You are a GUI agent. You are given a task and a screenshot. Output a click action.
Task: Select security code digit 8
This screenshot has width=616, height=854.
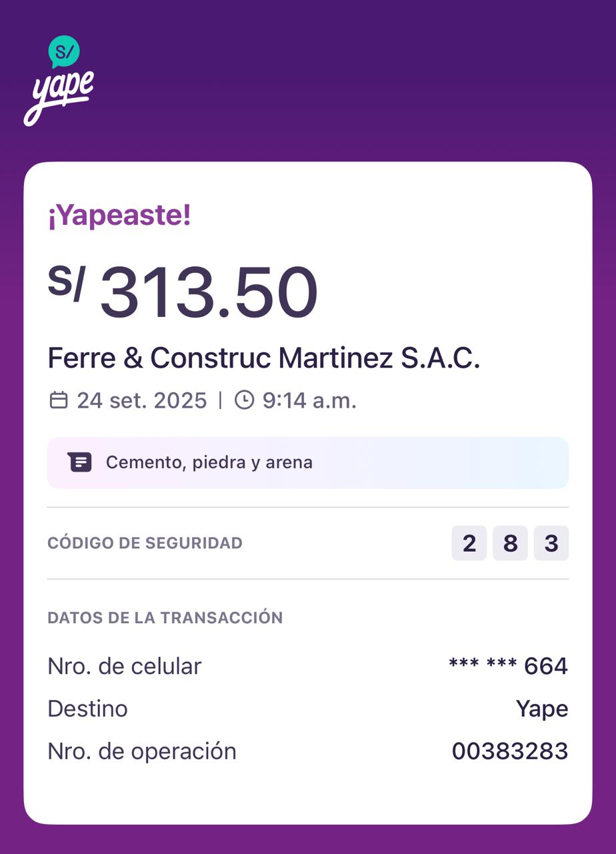(511, 543)
